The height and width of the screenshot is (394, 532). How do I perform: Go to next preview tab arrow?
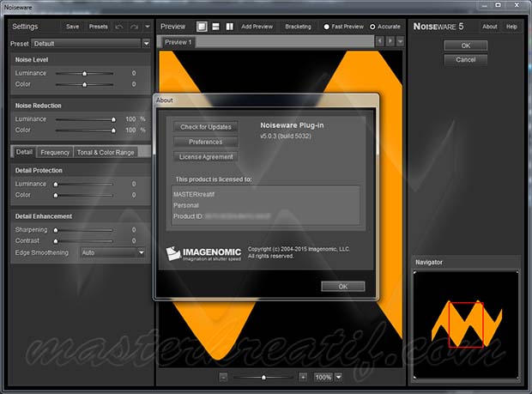click(x=390, y=41)
